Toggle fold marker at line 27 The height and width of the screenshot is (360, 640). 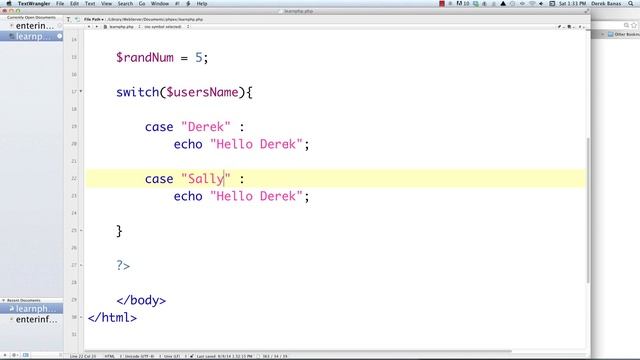pyautogui.click(x=81, y=265)
